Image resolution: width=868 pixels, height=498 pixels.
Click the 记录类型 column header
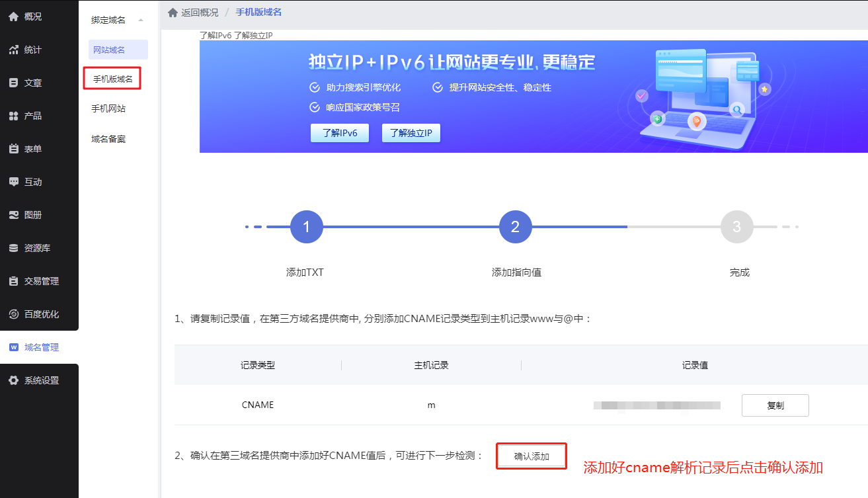(x=258, y=365)
